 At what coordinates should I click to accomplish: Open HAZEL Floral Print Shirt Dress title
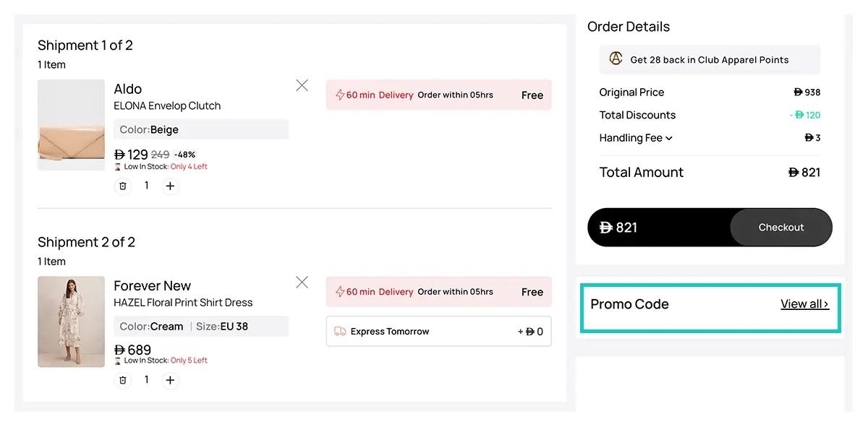pos(184,303)
